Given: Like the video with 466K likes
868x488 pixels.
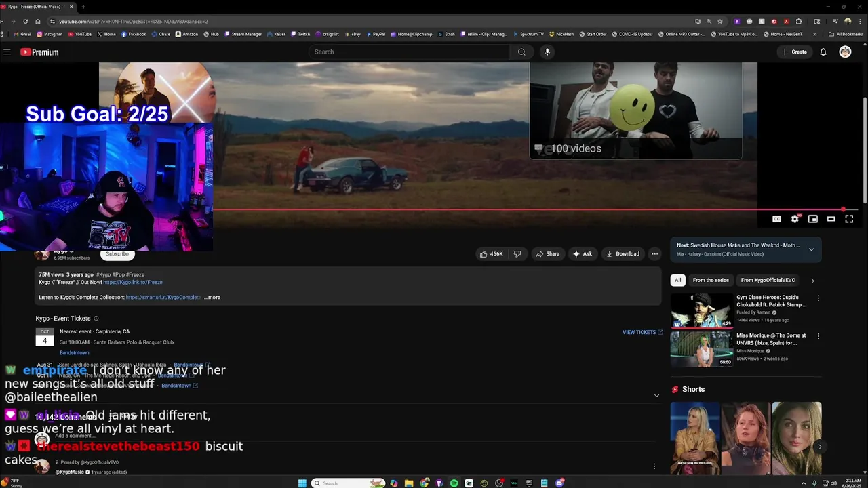Looking at the screenshot, I should click(492, 254).
